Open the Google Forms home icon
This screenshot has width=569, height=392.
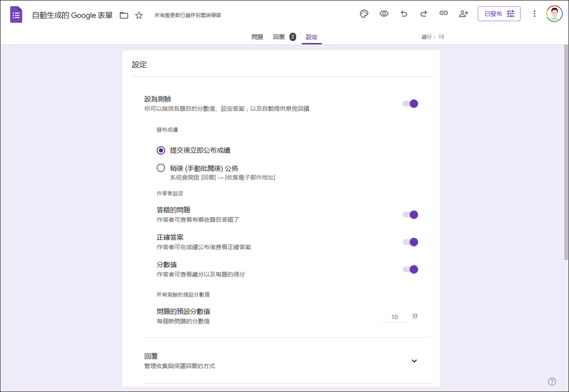coord(16,14)
